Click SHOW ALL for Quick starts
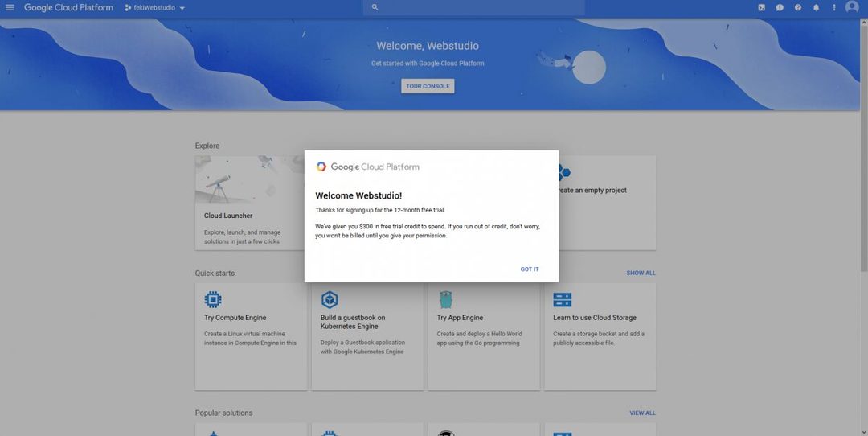 641,274
